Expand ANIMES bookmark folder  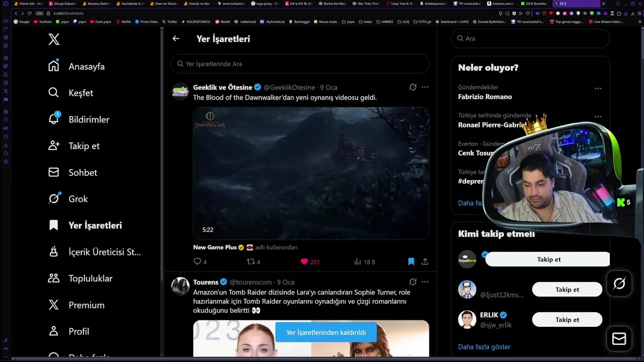[x=384, y=22]
